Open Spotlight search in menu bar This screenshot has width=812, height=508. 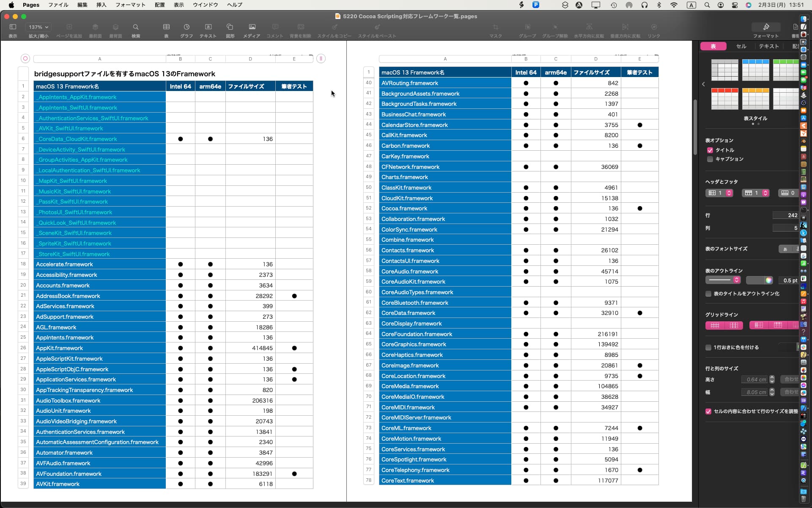coord(707,5)
